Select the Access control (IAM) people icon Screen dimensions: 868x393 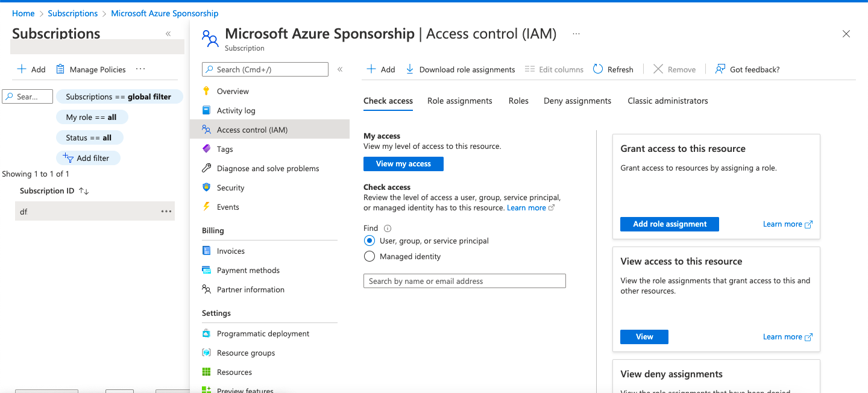coord(206,130)
